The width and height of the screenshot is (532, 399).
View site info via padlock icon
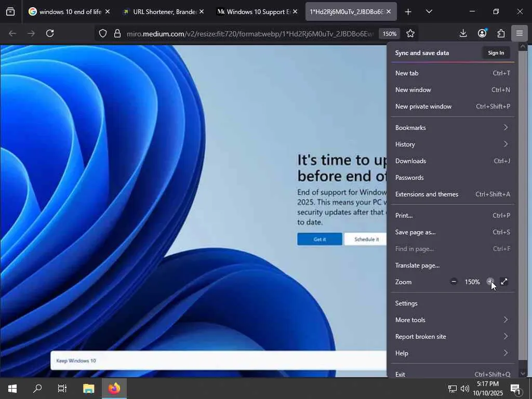pyautogui.click(x=117, y=33)
